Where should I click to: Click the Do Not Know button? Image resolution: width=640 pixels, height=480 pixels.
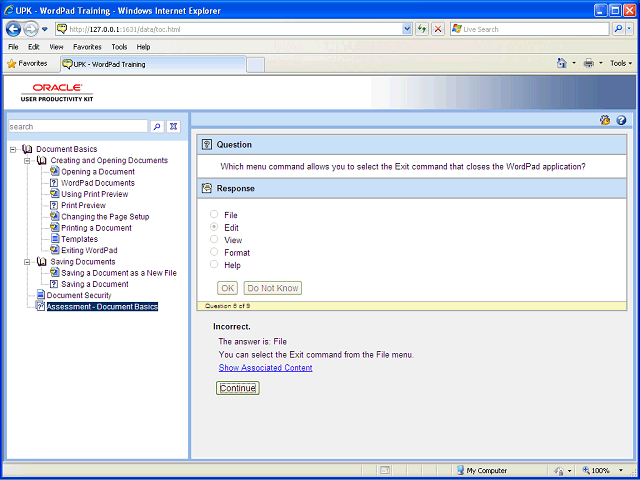coord(273,288)
